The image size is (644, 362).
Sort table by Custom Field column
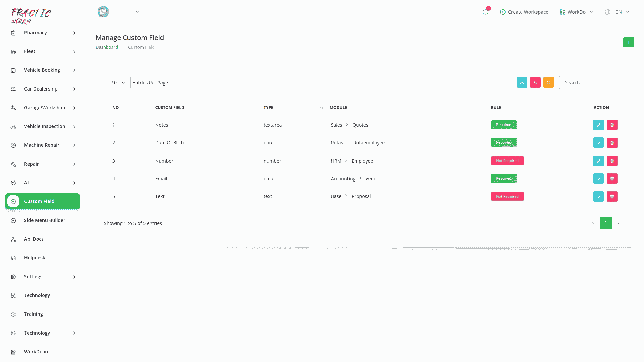coord(170,108)
